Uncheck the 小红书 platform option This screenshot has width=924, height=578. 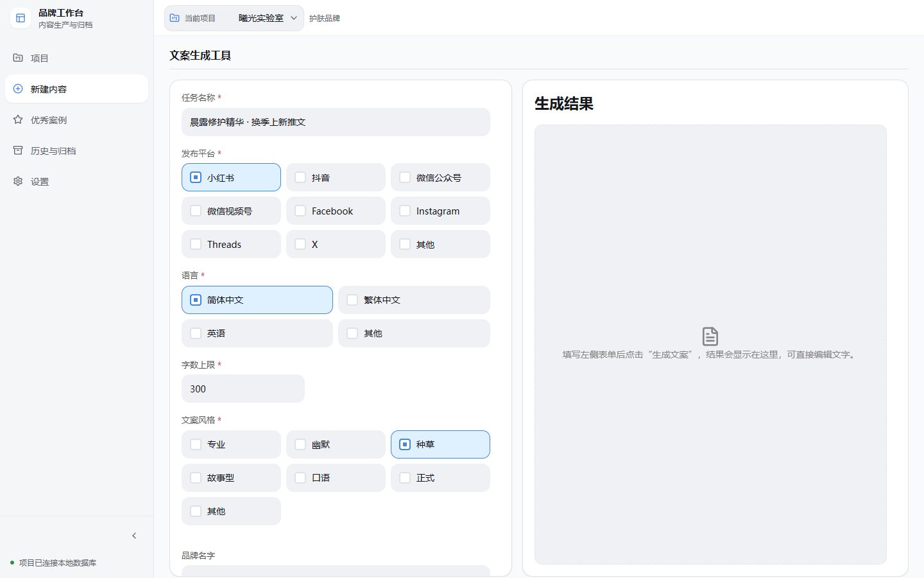tap(231, 177)
